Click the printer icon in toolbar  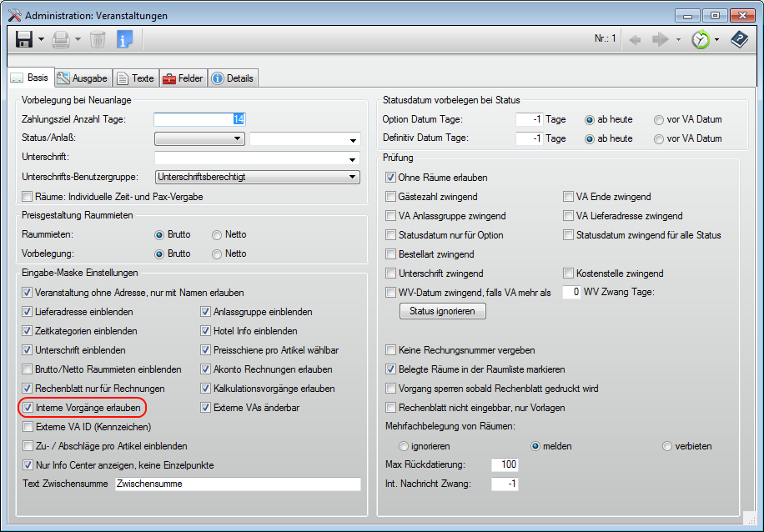coord(61,39)
